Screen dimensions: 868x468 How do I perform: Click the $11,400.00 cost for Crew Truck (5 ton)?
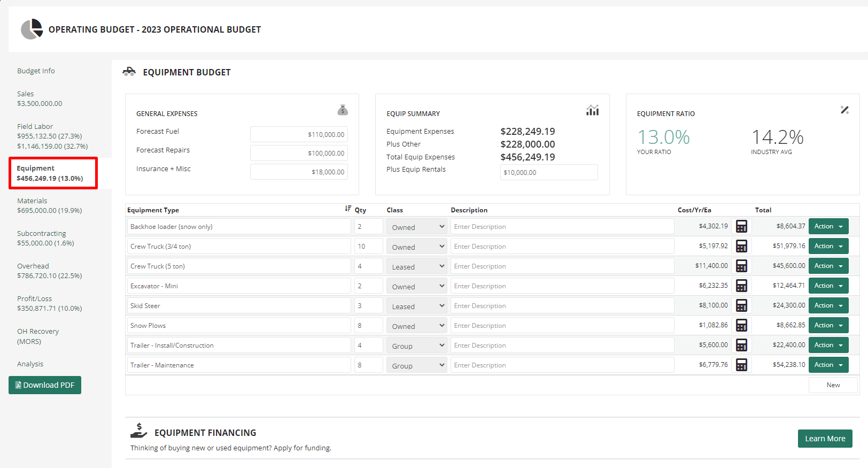[711, 265]
